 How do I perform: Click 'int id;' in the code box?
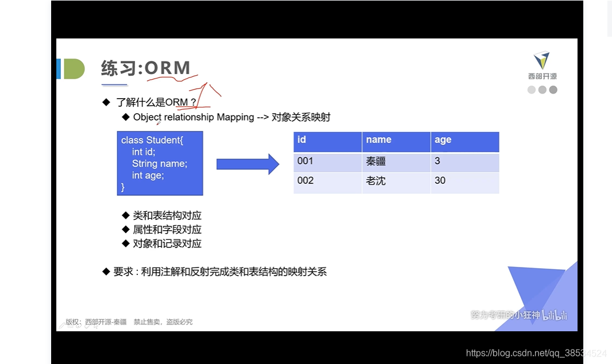tap(144, 152)
